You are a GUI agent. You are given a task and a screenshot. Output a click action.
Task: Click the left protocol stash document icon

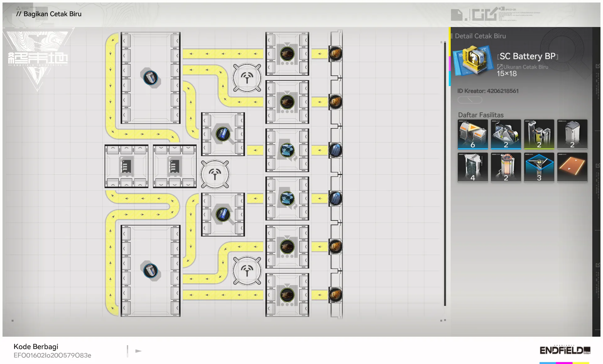click(126, 166)
